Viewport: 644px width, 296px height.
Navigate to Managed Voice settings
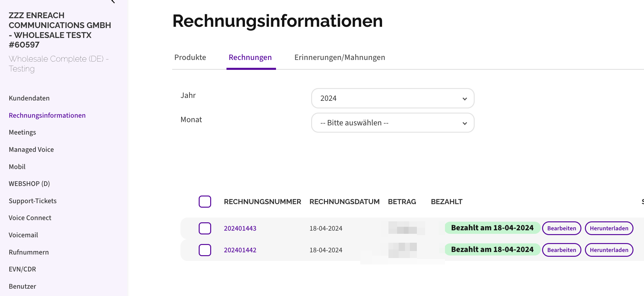31,149
